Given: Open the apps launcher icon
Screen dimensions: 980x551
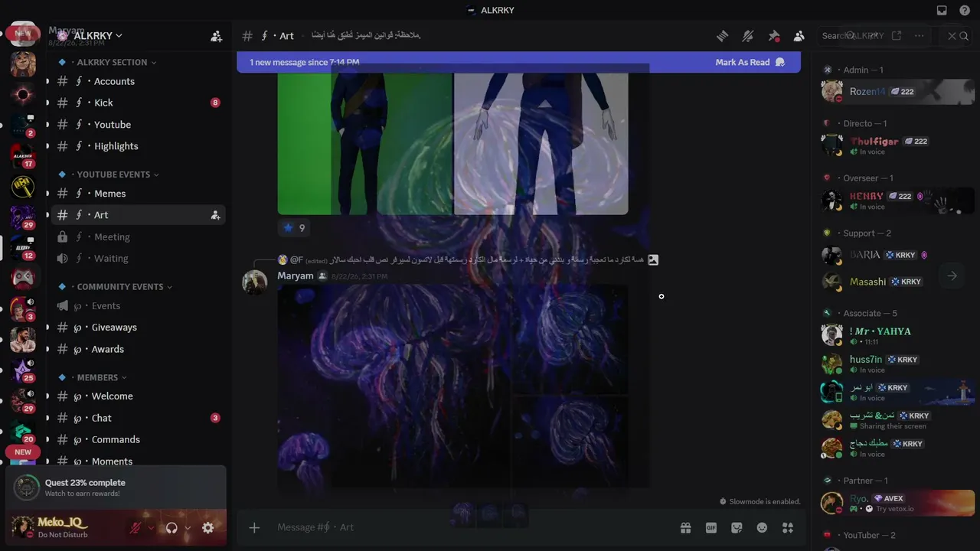Looking at the screenshot, I should click(x=788, y=528).
